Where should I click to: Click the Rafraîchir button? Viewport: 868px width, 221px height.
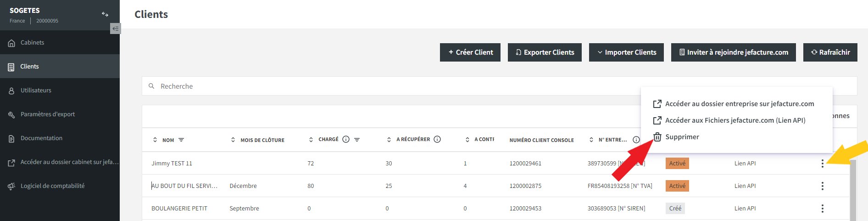tap(830, 52)
